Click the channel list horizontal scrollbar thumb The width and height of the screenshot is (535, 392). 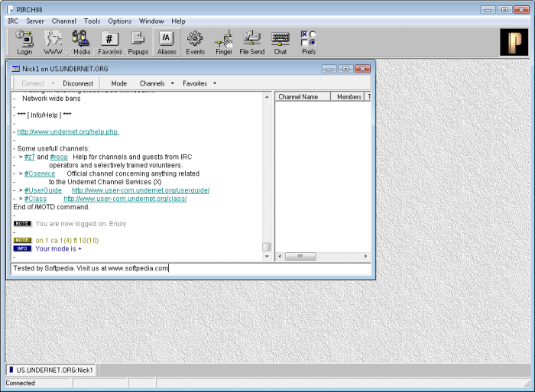300,256
